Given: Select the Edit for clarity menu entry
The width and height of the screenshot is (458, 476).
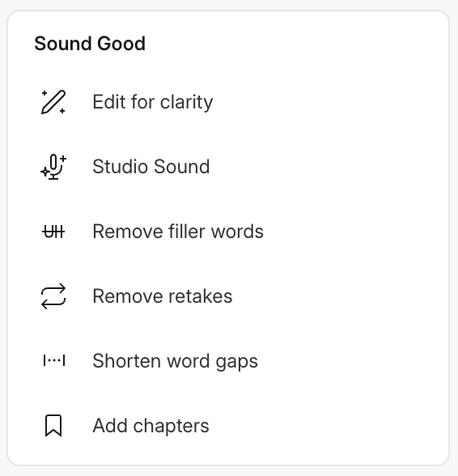Looking at the screenshot, I should [228, 102].
